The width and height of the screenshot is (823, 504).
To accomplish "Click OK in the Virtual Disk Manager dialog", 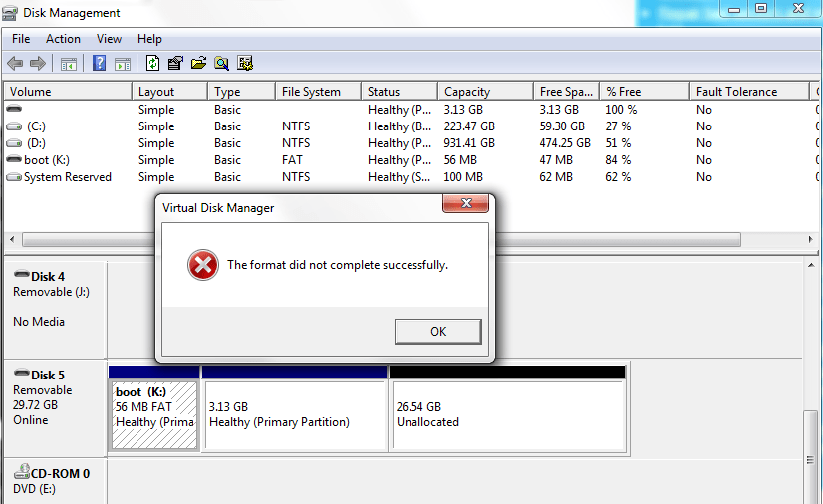I will pos(437,332).
